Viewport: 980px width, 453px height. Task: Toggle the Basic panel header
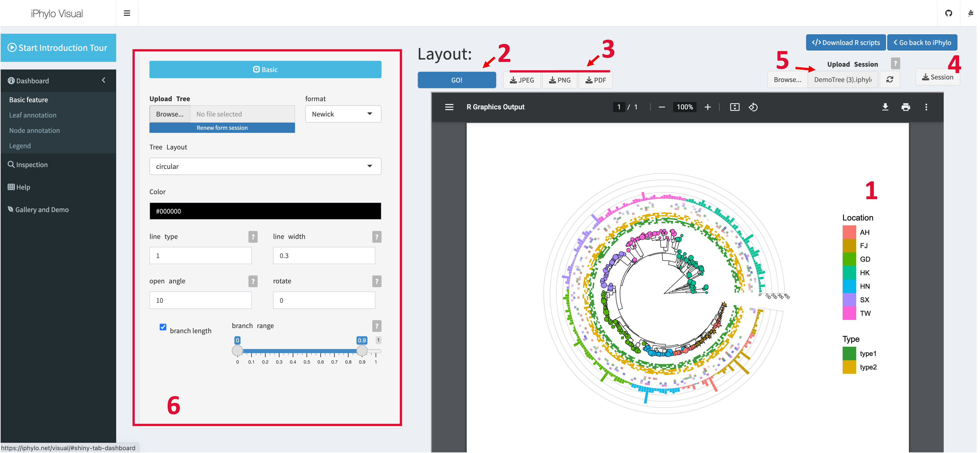[265, 70]
